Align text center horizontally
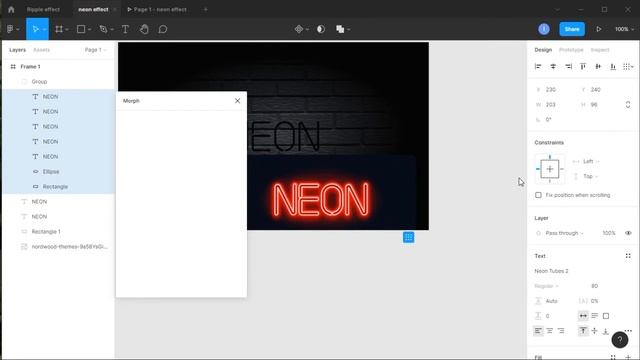Viewport: 640px width, 360px height. pyautogui.click(x=550, y=331)
